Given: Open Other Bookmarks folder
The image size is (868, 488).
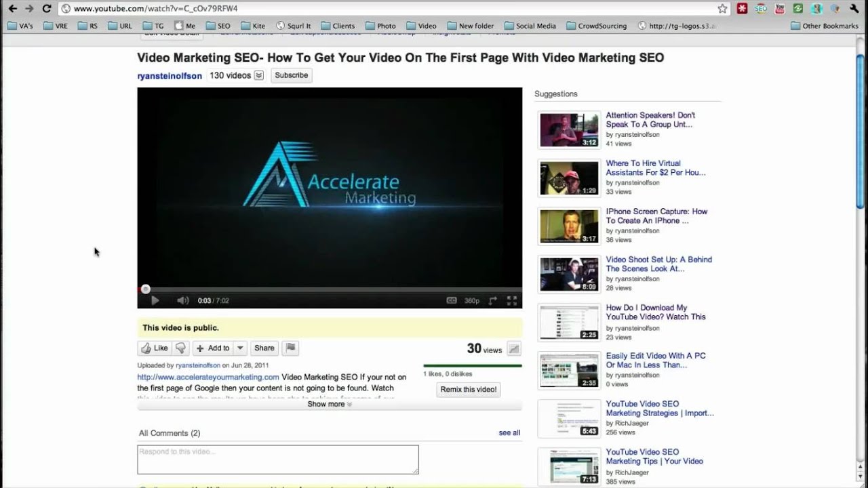Looking at the screenshot, I should click(x=825, y=26).
